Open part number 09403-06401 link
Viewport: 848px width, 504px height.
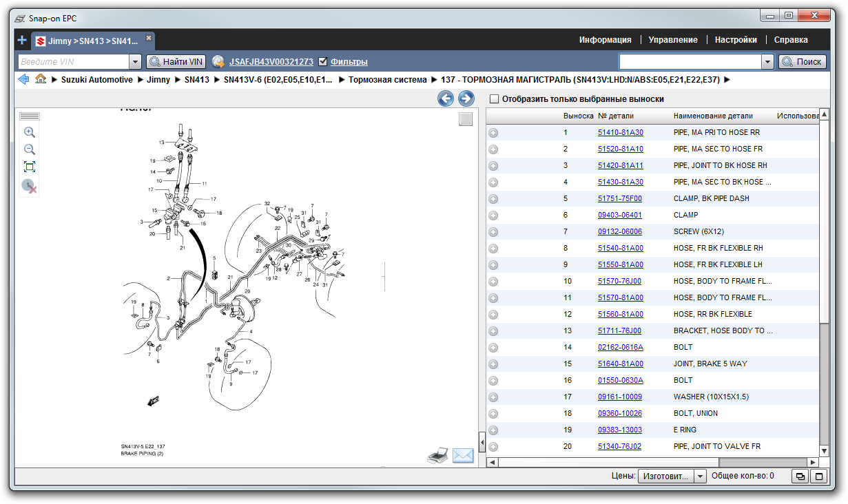point(619,215)
